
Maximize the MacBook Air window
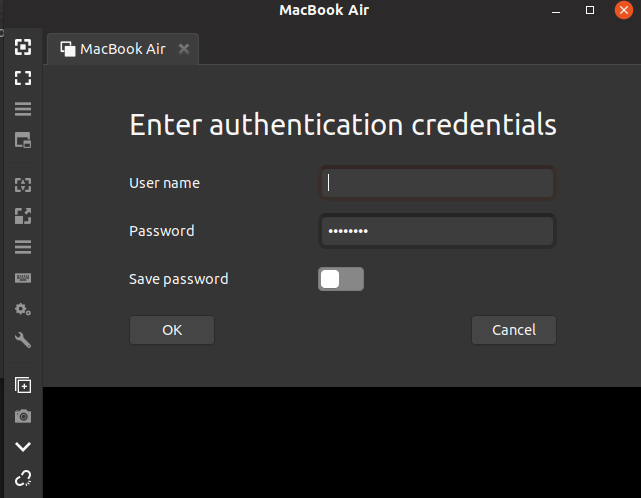[590, 10]
